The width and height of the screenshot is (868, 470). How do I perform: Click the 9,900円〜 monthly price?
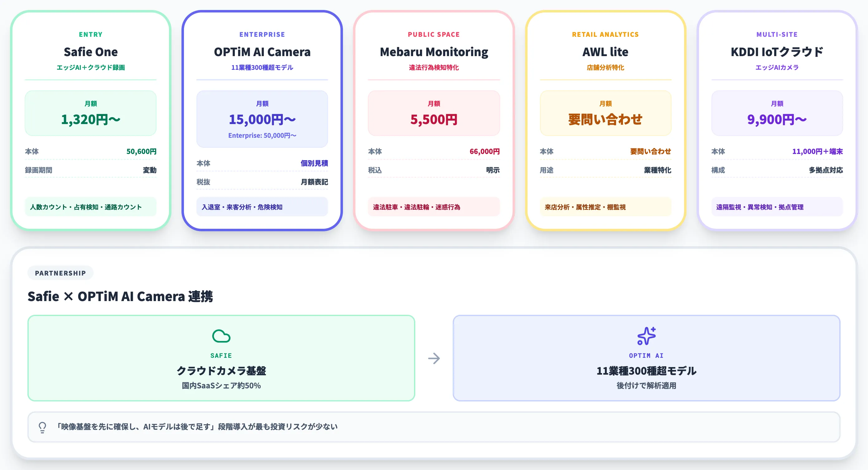(x=777, y=119)
